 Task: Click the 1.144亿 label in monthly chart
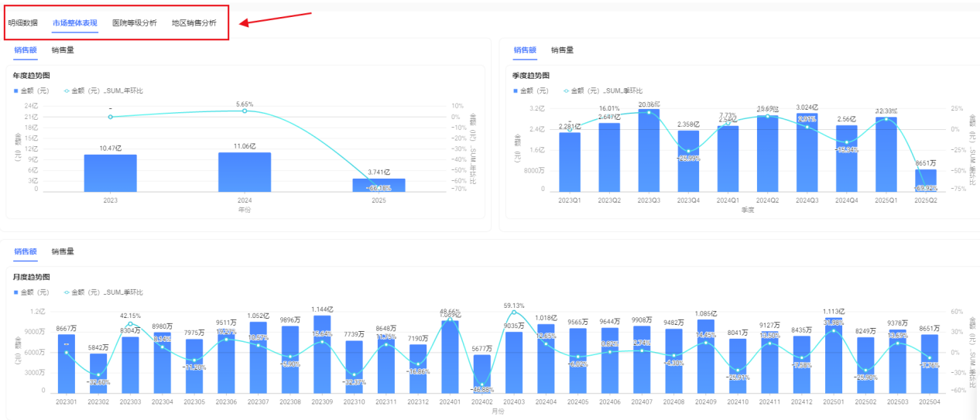(322, 309)
